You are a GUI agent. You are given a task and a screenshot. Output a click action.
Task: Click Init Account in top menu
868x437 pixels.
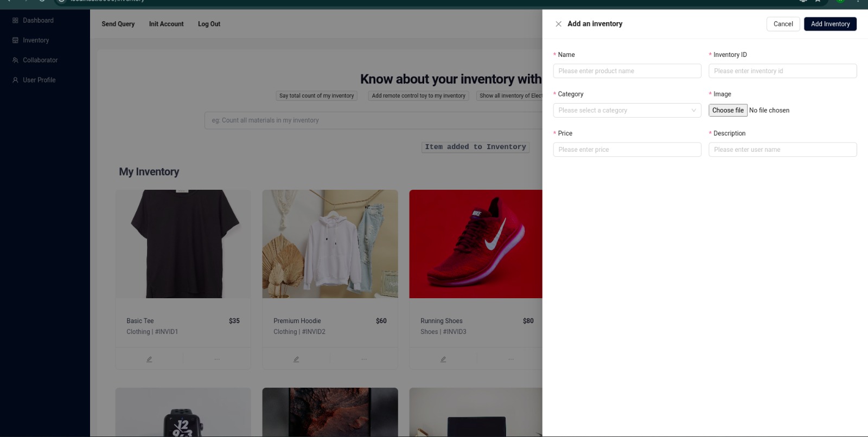click(x=166, y=24)
